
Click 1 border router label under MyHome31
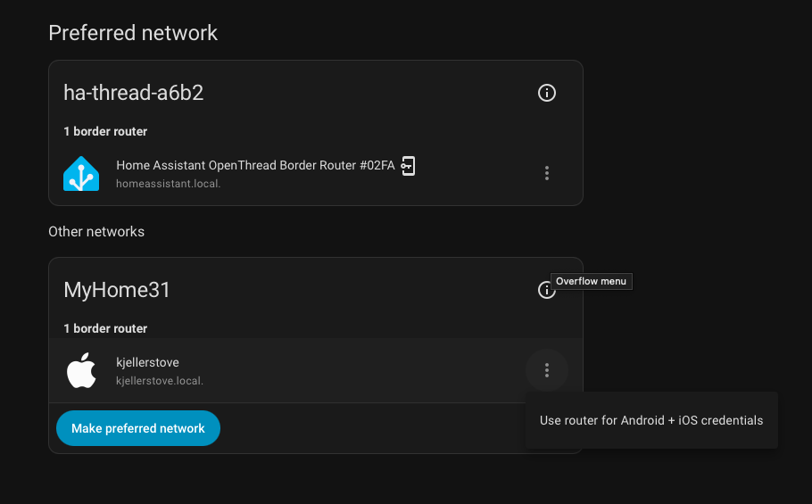pos(105,328)
